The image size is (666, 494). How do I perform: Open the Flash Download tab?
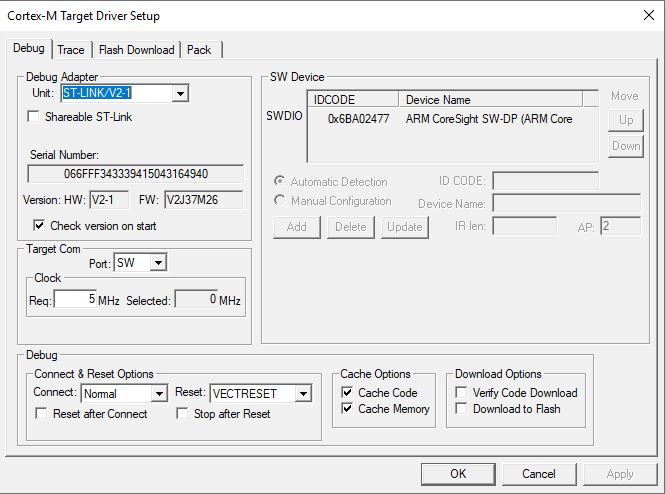pyautogui.click(x=136, y=50)
